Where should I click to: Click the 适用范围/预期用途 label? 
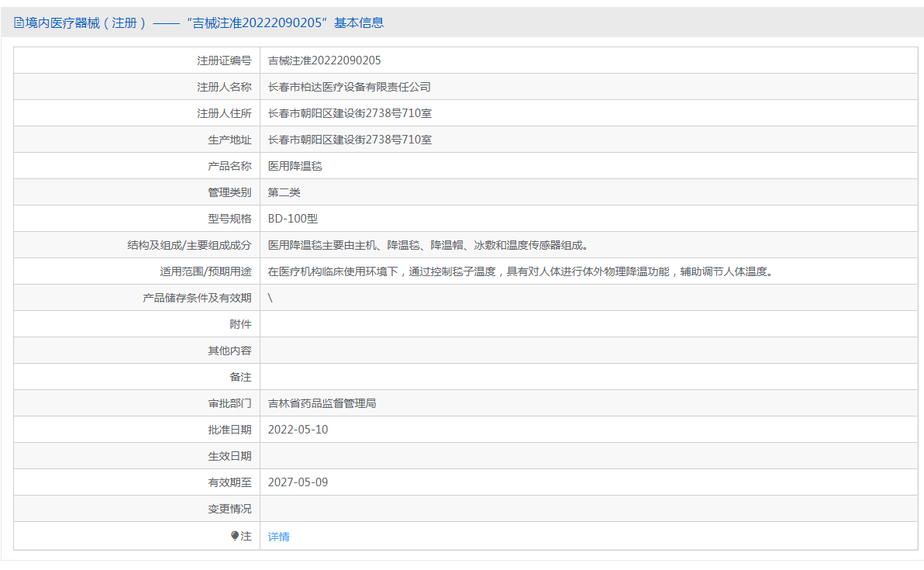[x=205, y=271]
